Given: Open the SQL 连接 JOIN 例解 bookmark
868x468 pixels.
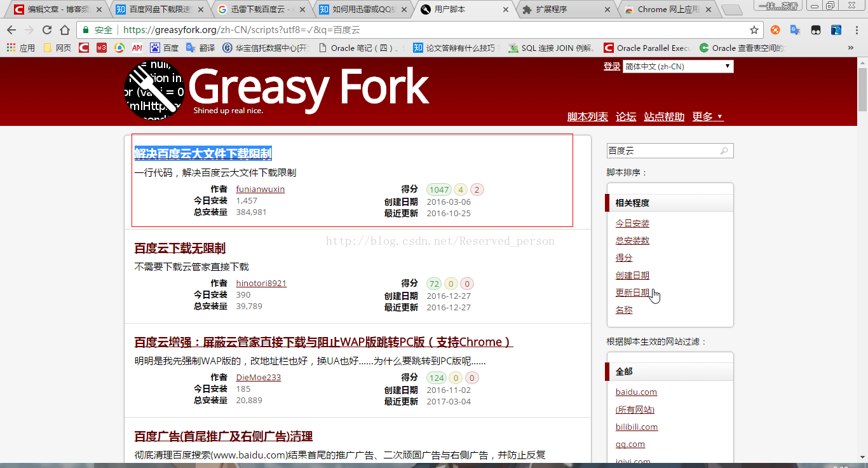Looking at the screenshot, I should pyautogui.click(x=552, y=48).
